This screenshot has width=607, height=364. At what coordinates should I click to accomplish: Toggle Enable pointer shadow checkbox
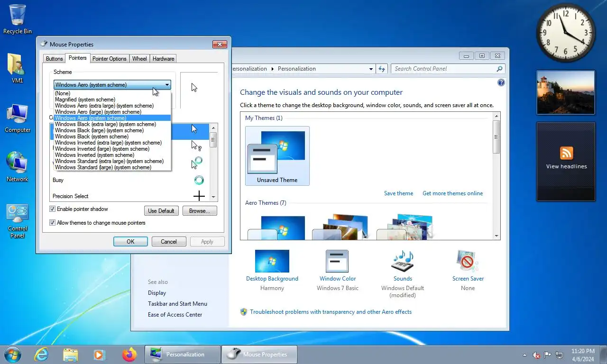click(x=53, y=209)
